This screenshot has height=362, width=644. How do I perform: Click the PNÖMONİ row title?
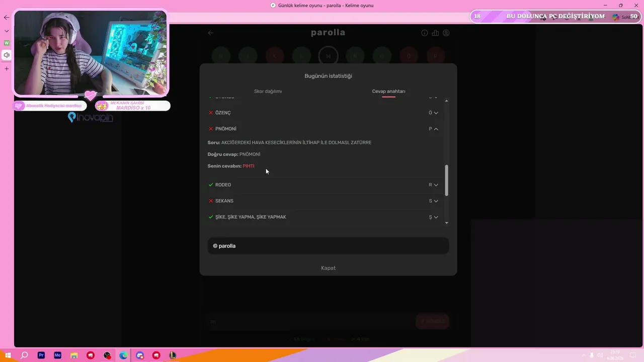[x=226, y=129]
